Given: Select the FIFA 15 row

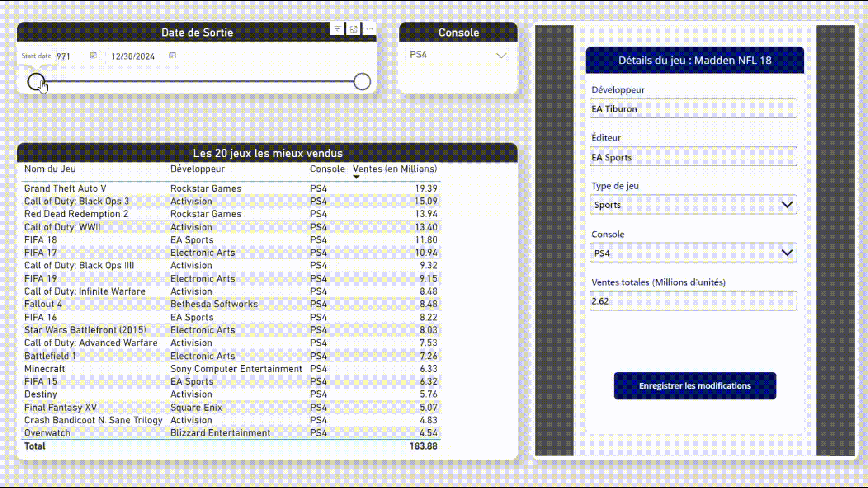Looking at the screenshot, I should [x=231, y=381].
